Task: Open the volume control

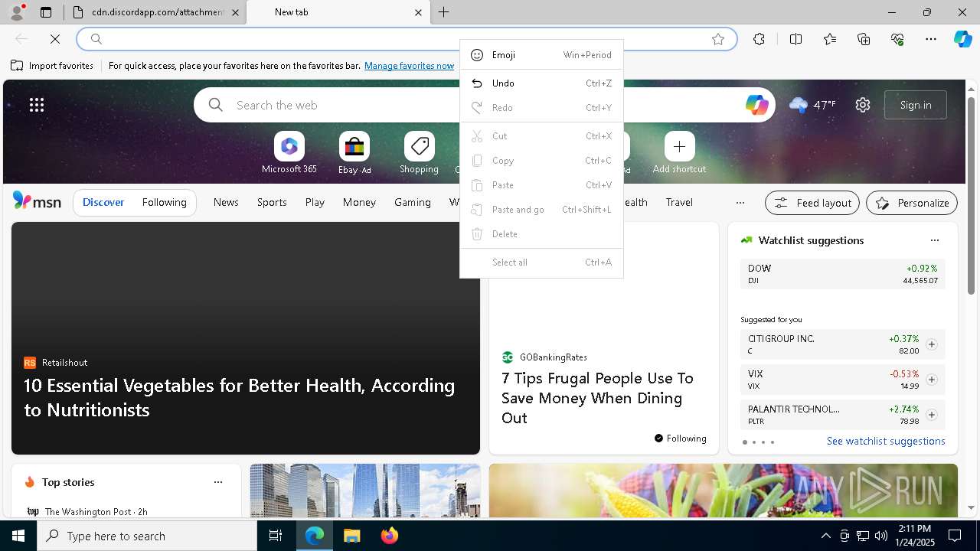Action: pos(881,536)
